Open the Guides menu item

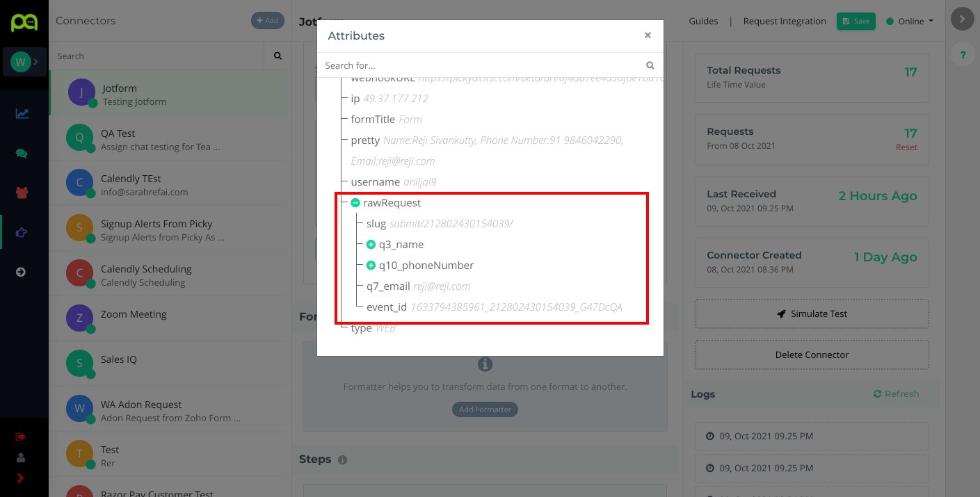(x=703, y=21)
